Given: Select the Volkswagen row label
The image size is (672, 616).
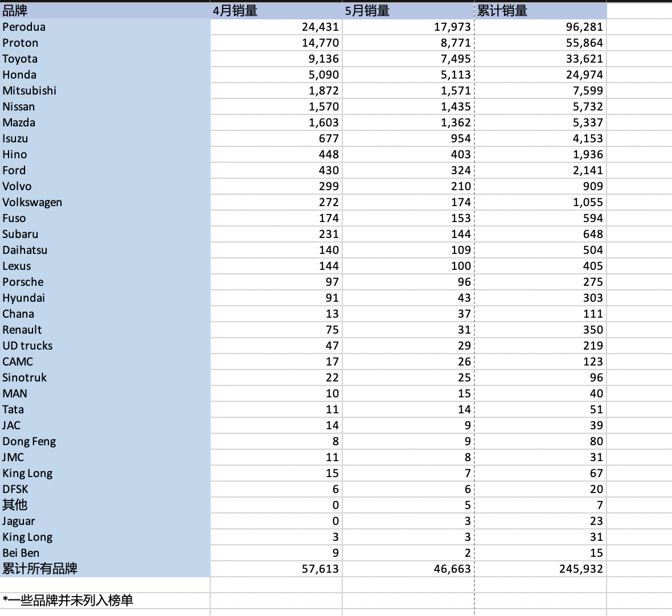Looking at the screenshot, I should [x=105, y=202].
